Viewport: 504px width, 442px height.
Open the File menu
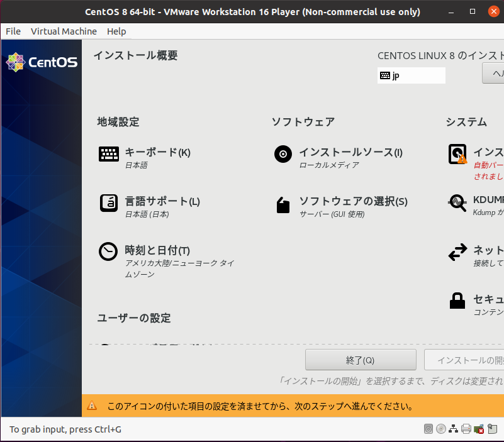(13, 31)
